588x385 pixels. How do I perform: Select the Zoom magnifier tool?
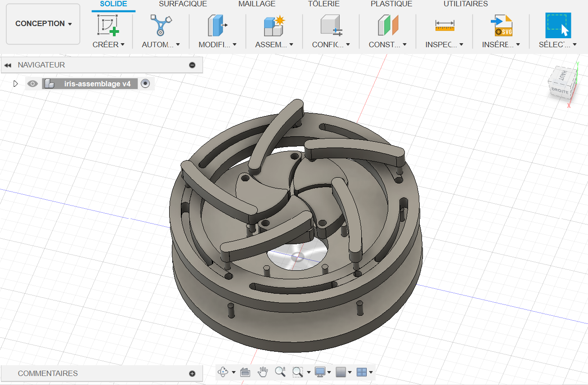280,372
